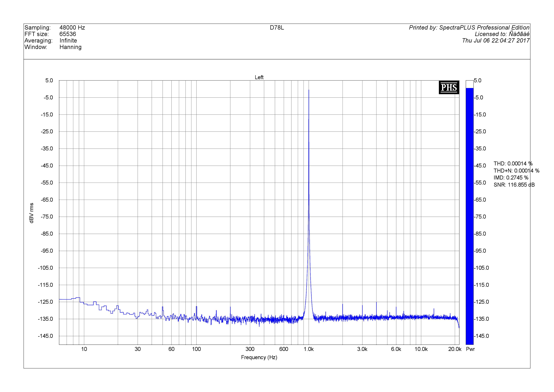Click the 1 kHz peak tip
Viewport: 554px width, 392px height.
(x=309, y=90)
